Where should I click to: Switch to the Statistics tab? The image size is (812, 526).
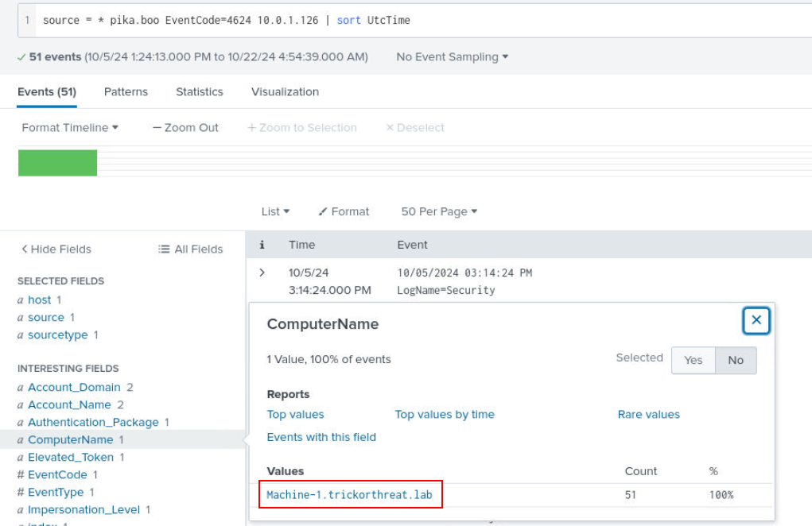point(200,92)
